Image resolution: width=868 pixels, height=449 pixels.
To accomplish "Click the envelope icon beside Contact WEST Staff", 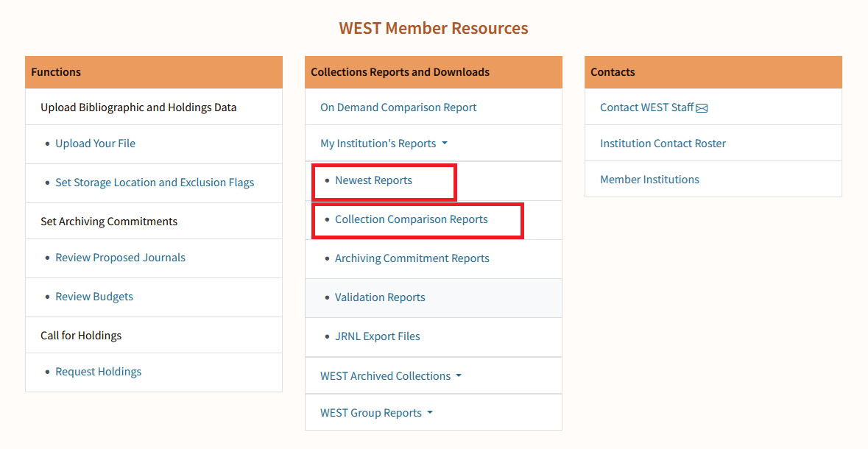I will (x=702, y=108).
